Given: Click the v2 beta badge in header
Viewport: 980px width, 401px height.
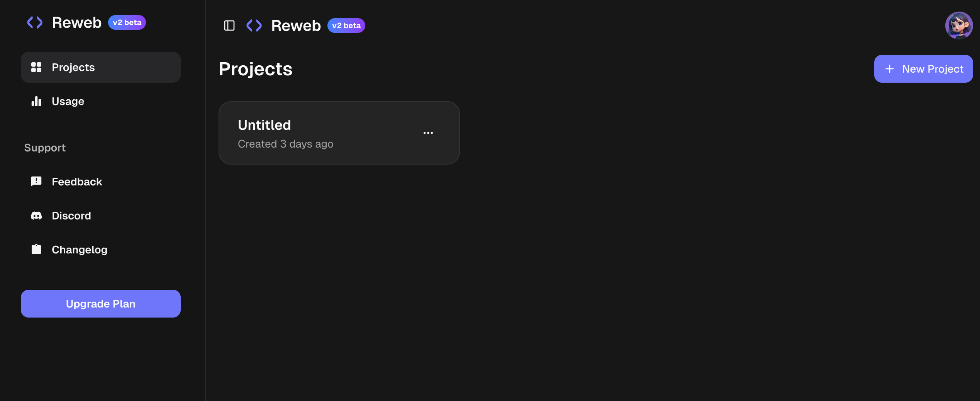Looking at the screenshot, I should click(346, 25).
